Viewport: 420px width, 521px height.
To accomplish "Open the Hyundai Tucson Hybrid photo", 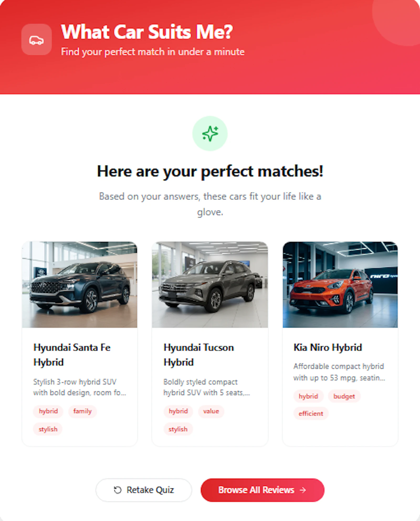I will (210, 285).
